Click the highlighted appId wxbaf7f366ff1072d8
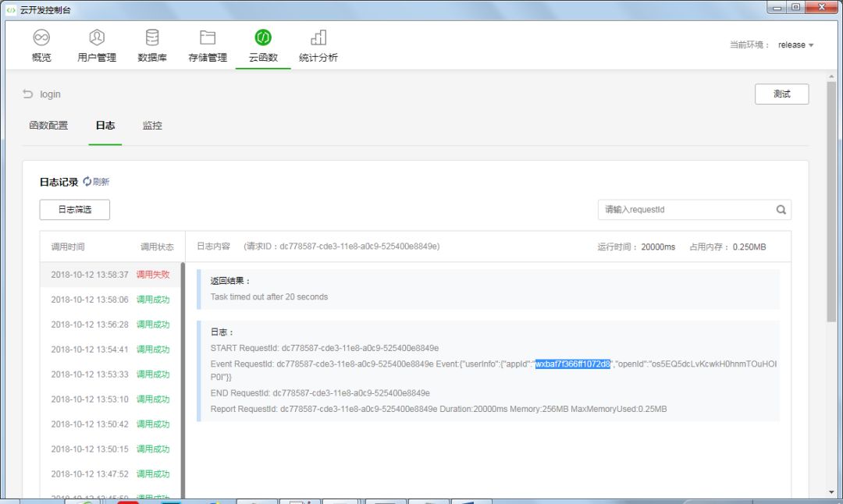843x504 pixels. 573,364
